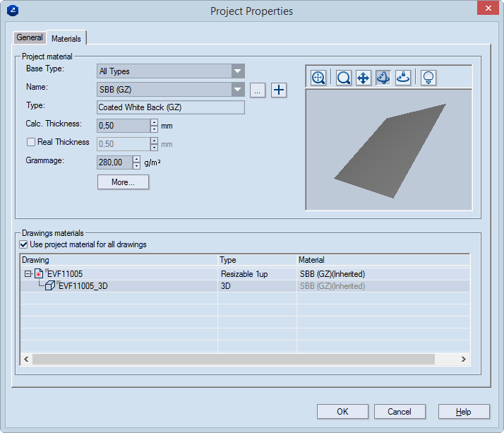504x433 pixels.
Task: Toggle the 3D rotate tool icon
Action: click(x=383, y=78)
